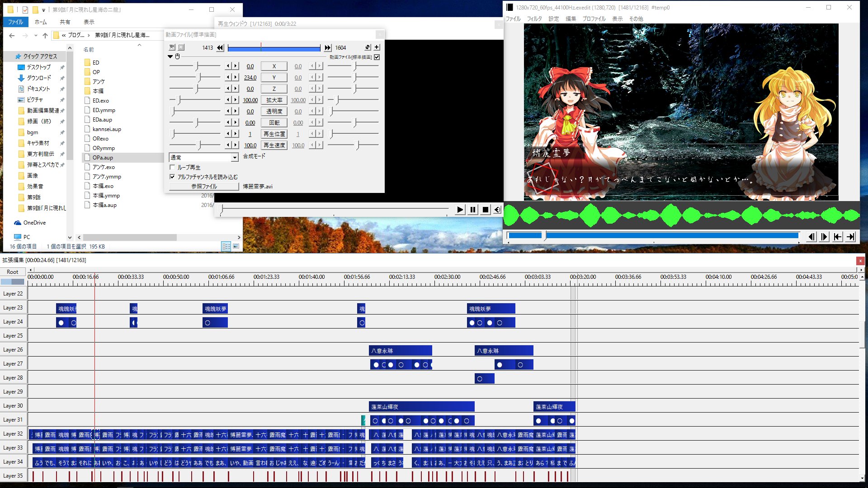Click the speaker volume icon in playback window
The image size is (868, 488).
pos(497,210)
